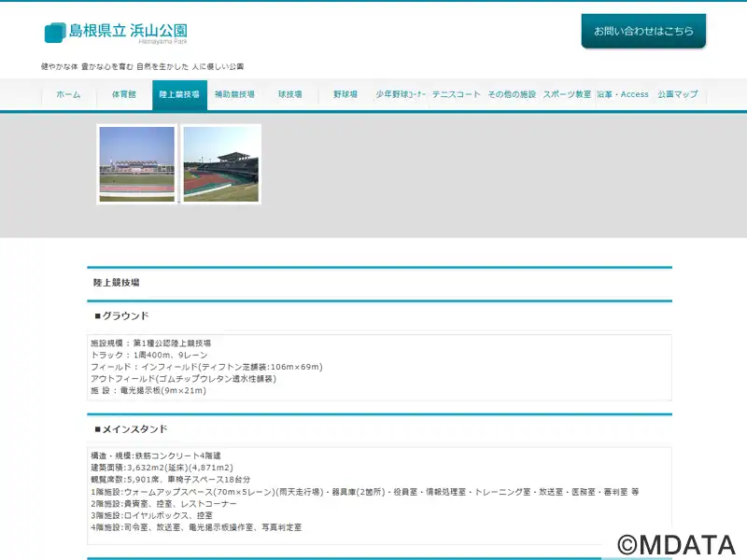Open the 体育館 menu item
This screenshot has width=747, height=560.
[x=124, y=94]
